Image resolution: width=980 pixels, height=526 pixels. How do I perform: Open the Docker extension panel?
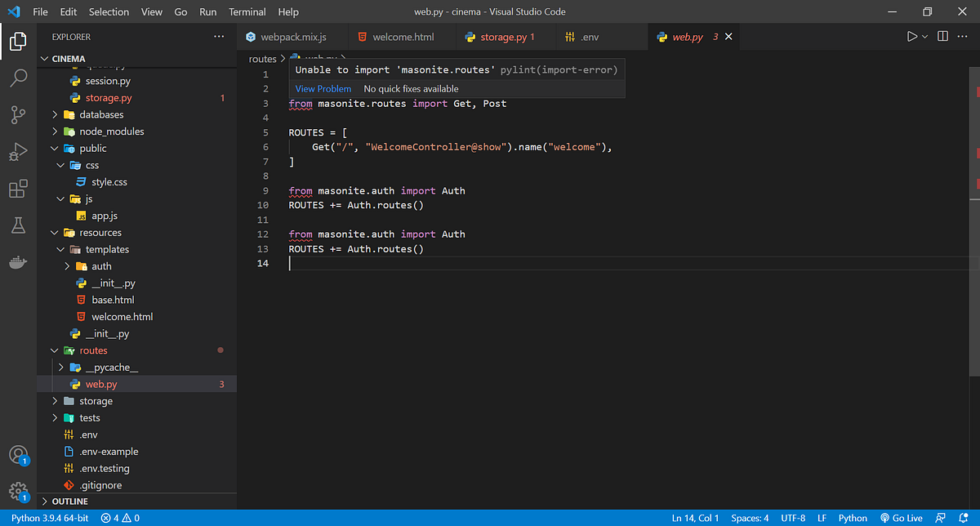pos(18,262)
